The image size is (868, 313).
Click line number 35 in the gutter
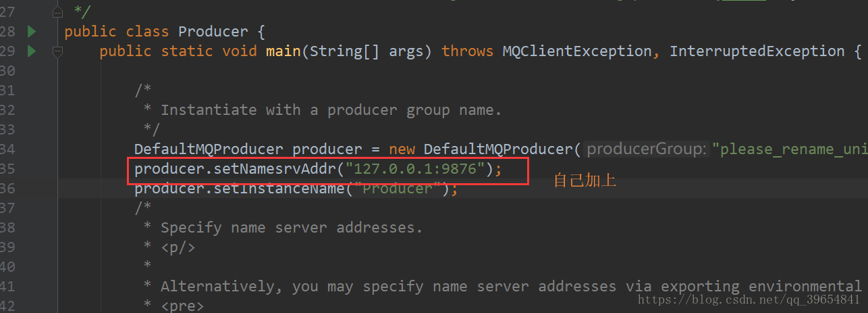pos(8,169)
